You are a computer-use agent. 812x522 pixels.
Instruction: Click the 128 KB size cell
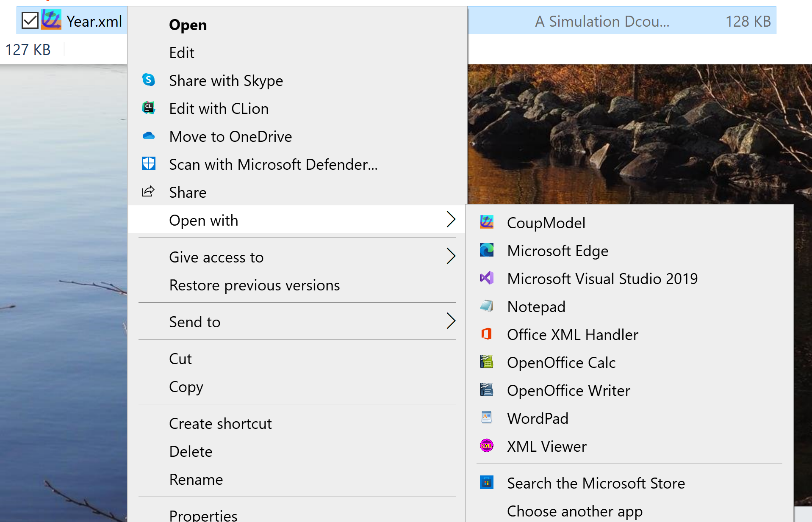(x=748, y=21)
